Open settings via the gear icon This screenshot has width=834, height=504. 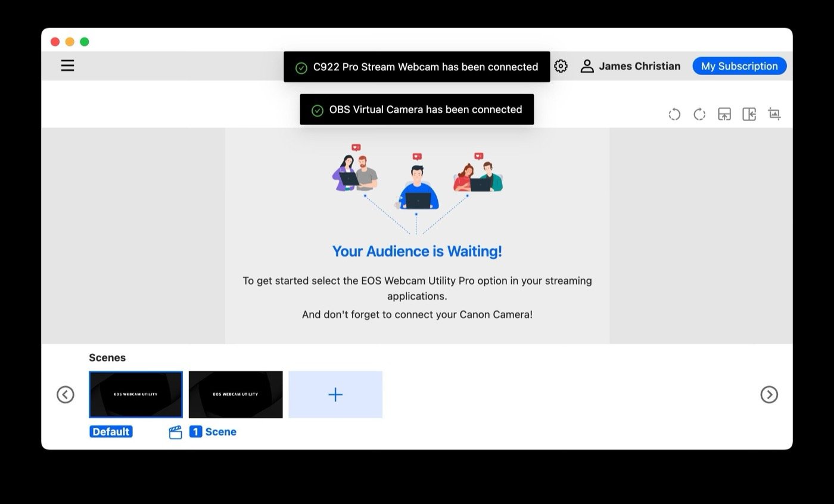pos(561,66)
